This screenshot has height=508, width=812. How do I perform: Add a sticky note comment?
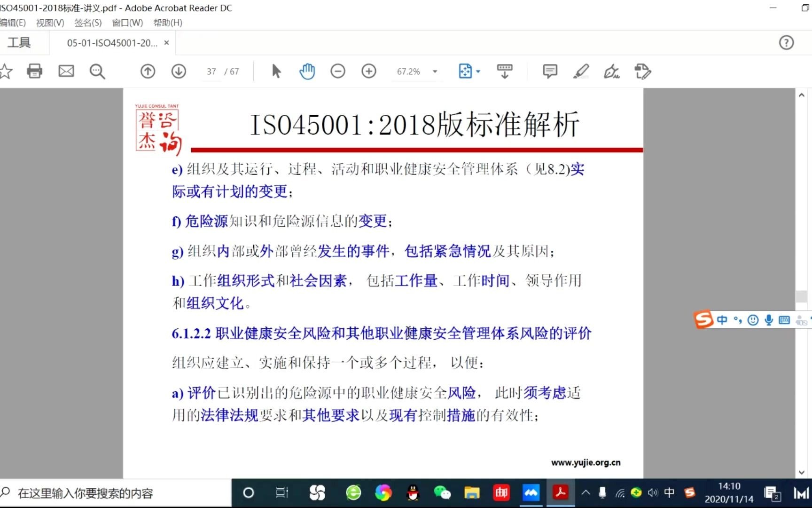click(x=549, y=71)
